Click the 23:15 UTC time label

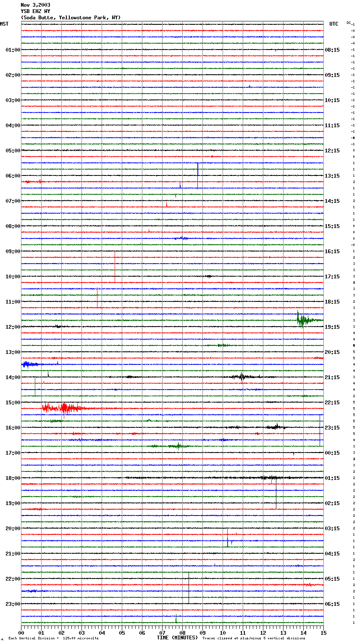point(332,428)
